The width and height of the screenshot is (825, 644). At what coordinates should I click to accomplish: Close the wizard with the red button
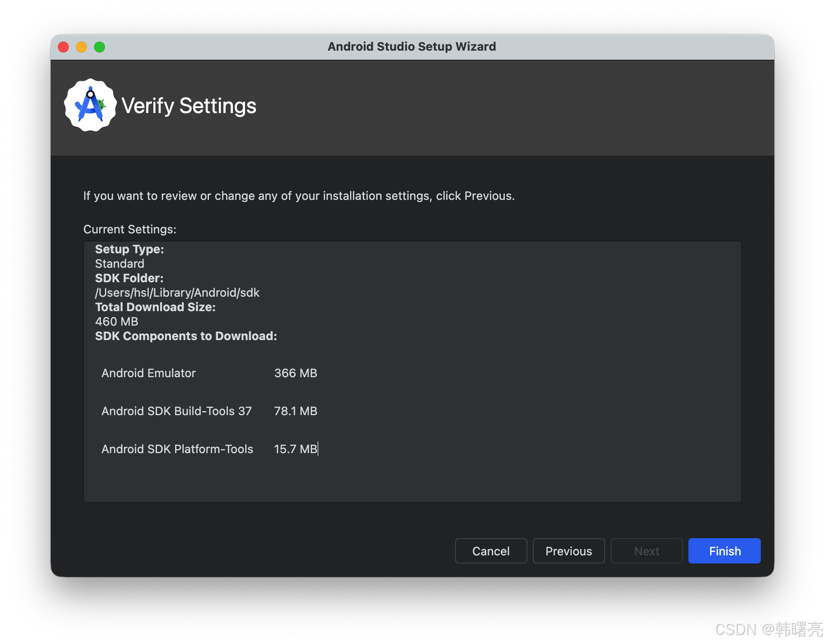63,47
